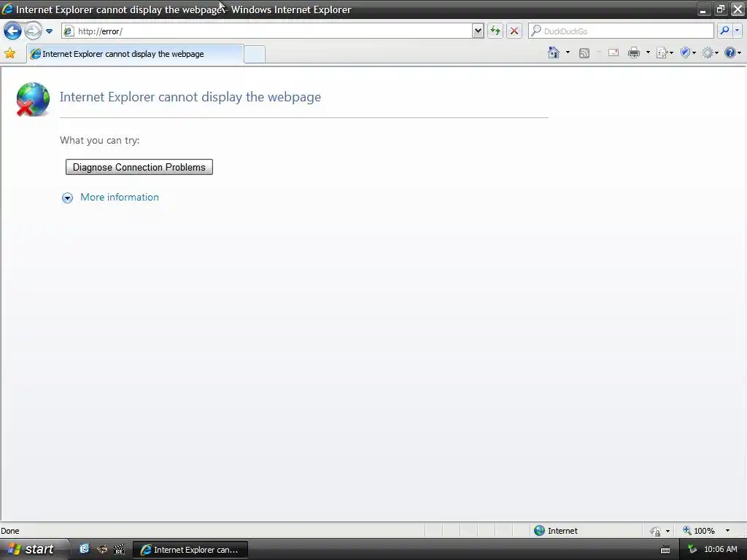This screenshot has width=747, height=560.
Task: Click the keyboard icon in the taskbar
Action: coord(665,550)
